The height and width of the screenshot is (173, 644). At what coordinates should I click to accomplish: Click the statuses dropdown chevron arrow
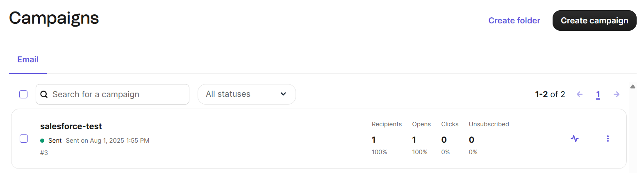click(283, 94)
